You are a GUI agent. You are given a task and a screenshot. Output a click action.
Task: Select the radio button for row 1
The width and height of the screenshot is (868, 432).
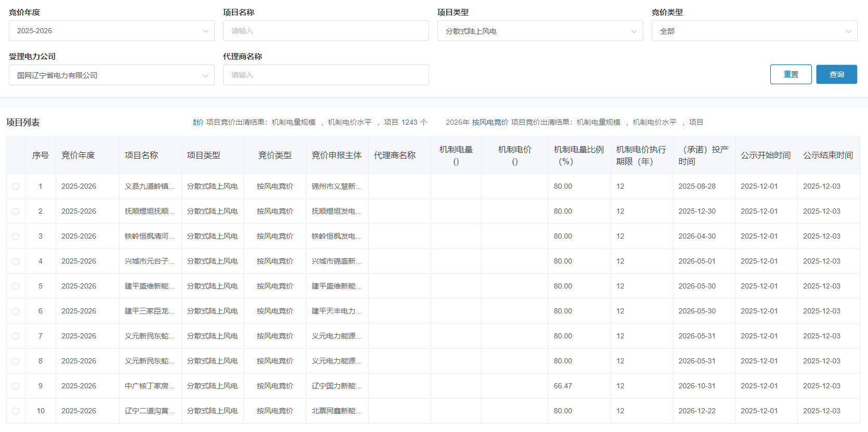coord(16,187)
